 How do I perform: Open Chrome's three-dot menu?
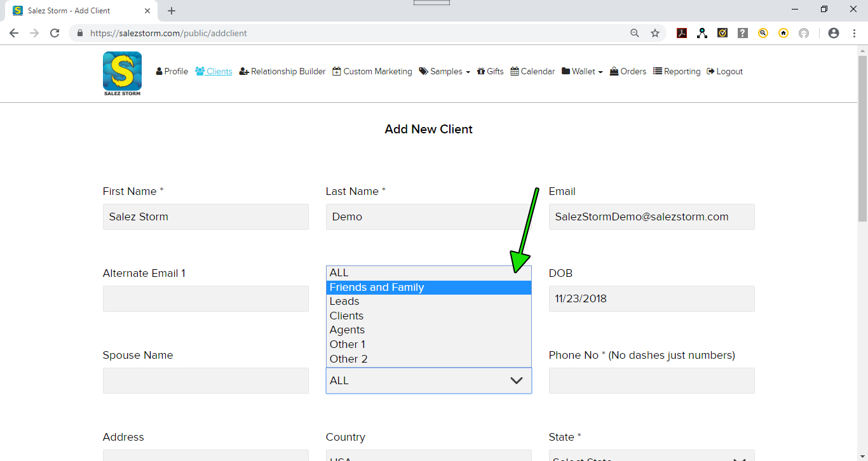[853, 33]
